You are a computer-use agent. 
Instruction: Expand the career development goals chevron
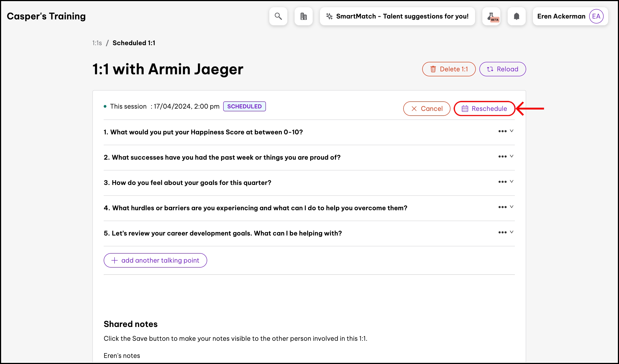[x=511, y=232]
